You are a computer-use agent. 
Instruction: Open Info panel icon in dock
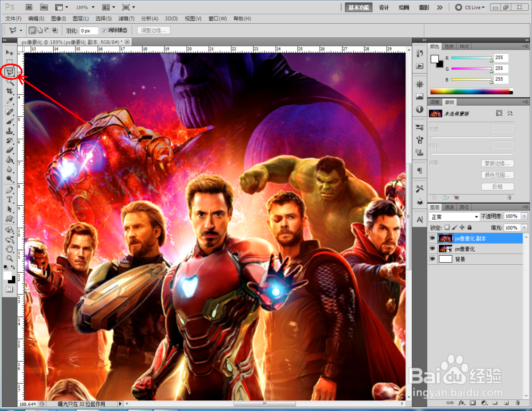pos(420,109)
